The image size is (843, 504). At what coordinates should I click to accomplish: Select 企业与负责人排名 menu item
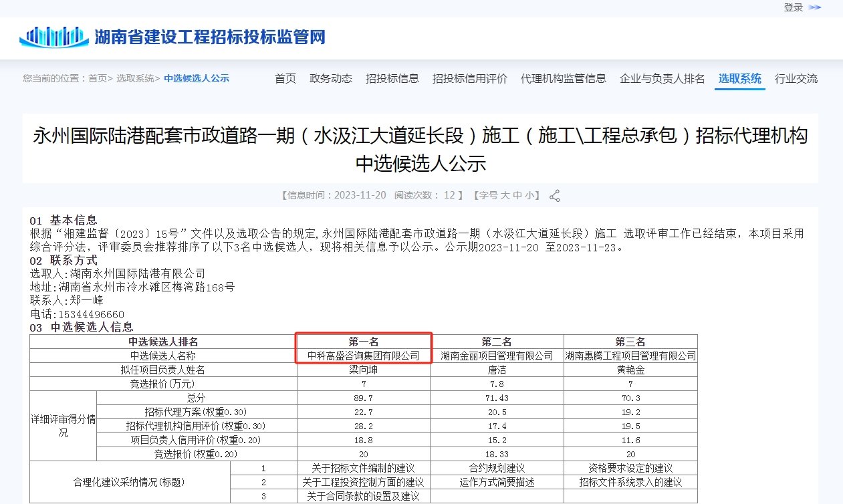(663, 78)
